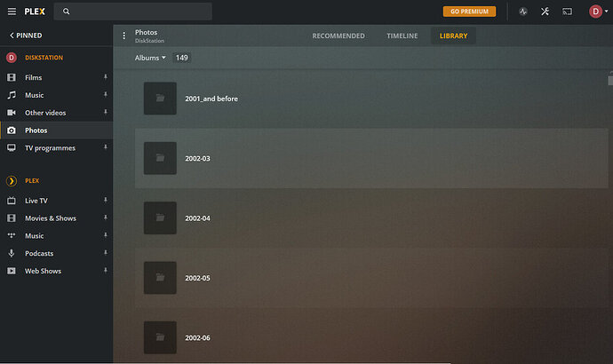Click the vertical scrollbar thumb
This screenshot has height=364, width=613.
point(610,80)
